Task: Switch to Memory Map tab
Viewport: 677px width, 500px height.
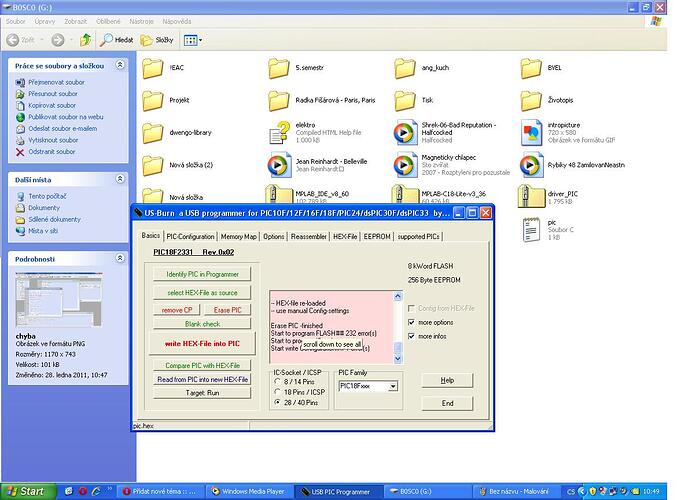Action: pos(239,237)
